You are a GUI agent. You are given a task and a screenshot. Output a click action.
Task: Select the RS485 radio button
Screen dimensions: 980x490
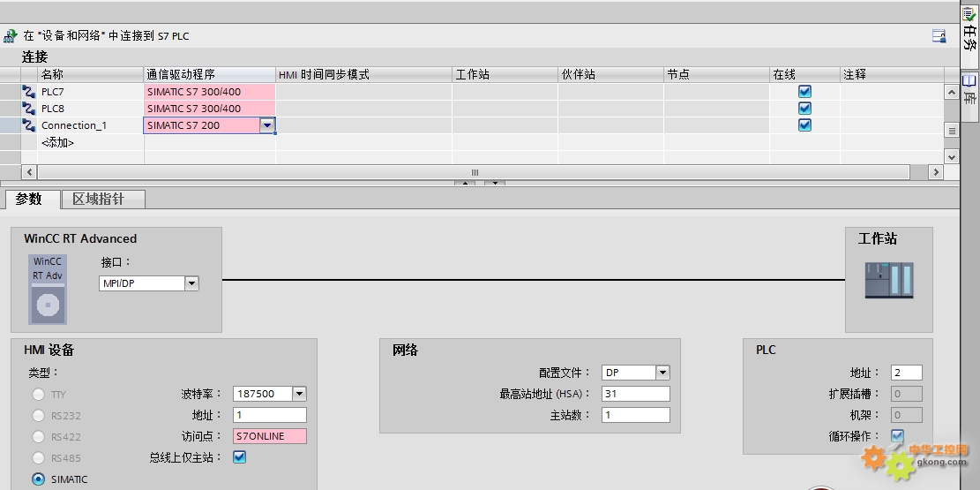click(39, 458)
